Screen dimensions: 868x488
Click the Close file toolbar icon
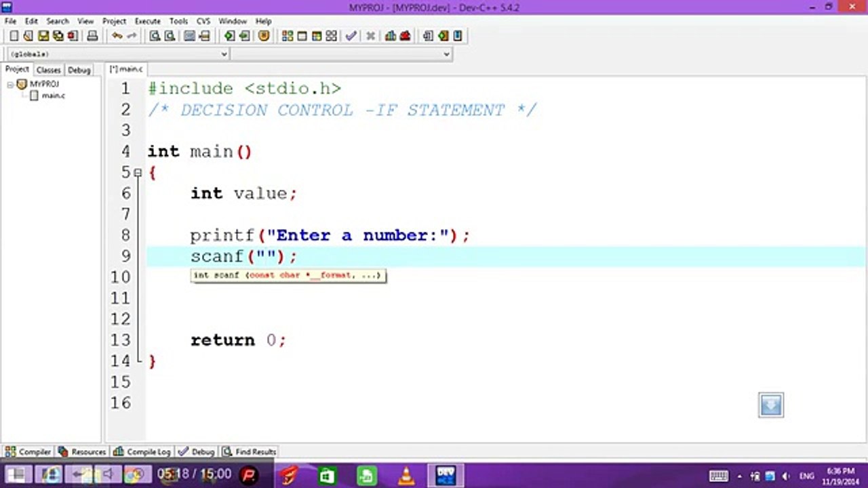tap(73, 36)
